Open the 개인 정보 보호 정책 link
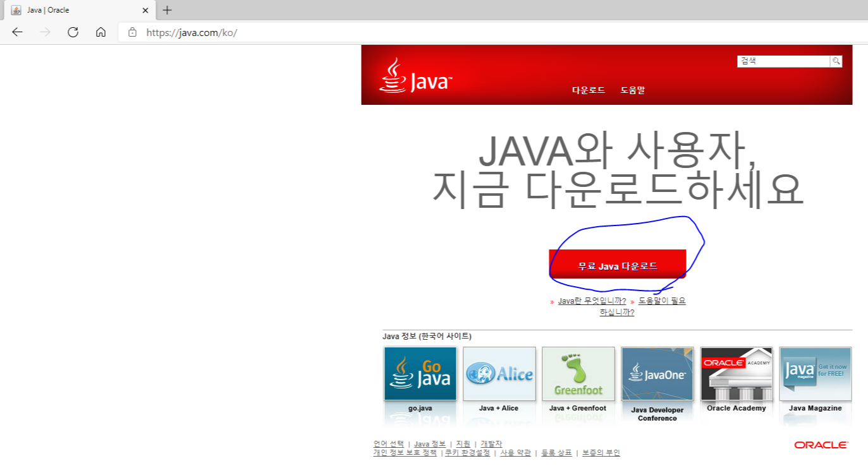Image resolution: width=868 pixels, height=468 pixels. click(405, 453)
